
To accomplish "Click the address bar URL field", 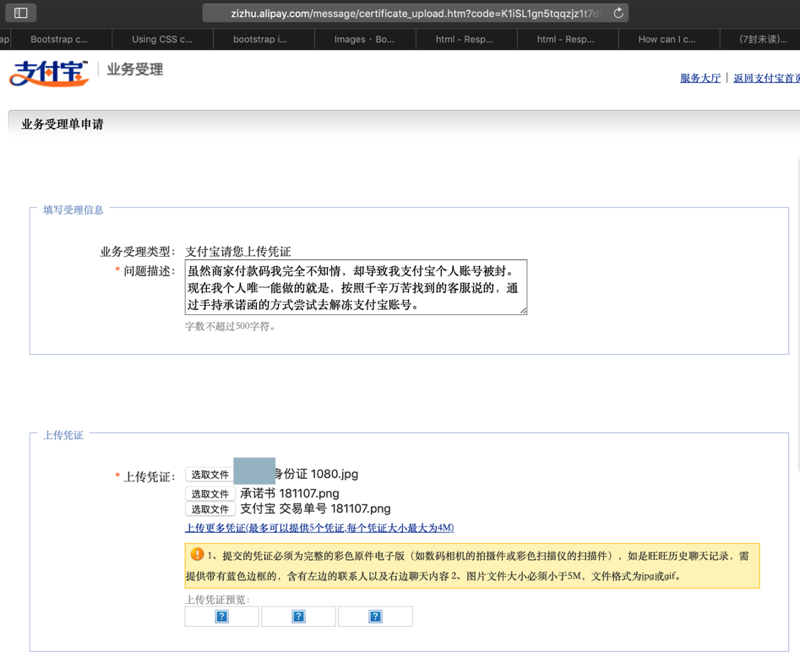I will pos(415,13).
